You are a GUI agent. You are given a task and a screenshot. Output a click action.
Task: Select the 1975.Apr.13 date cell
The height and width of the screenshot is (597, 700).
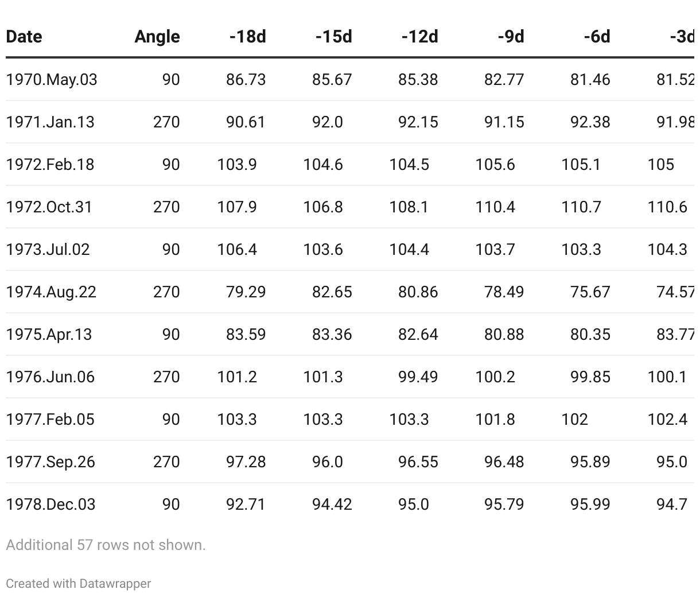coord(49,334)
